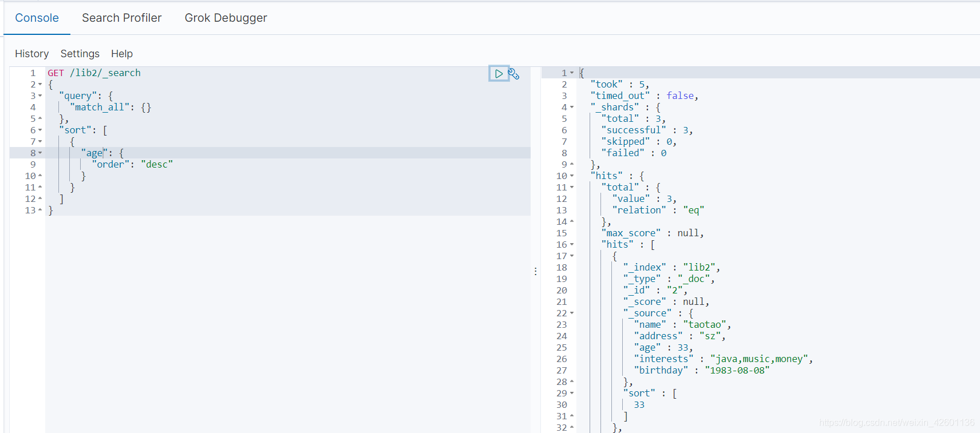The height and width of the screenshot is (433, 980).
Task: Collapse fold arrow on editor line 2
Action: pos(40,85)
